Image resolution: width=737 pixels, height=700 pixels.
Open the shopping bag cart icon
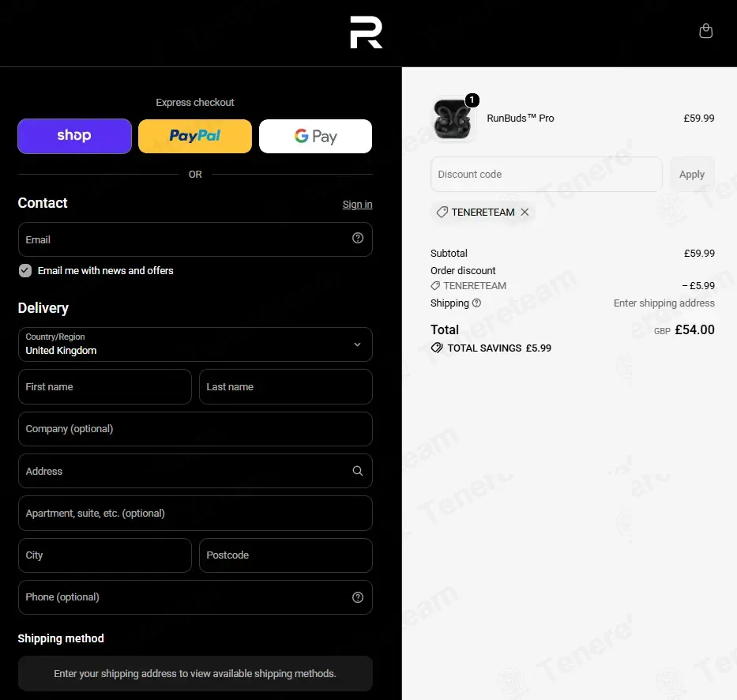705,31
